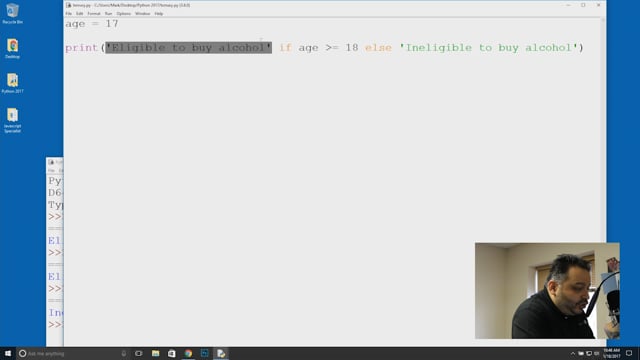Click the 'age = 17' code line

[92, 24]
